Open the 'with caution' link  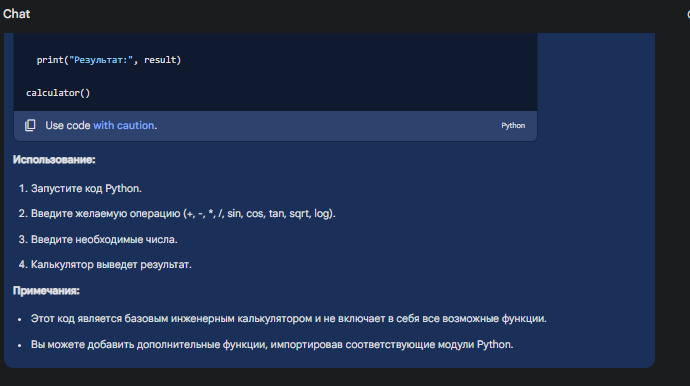coord(124,125)
